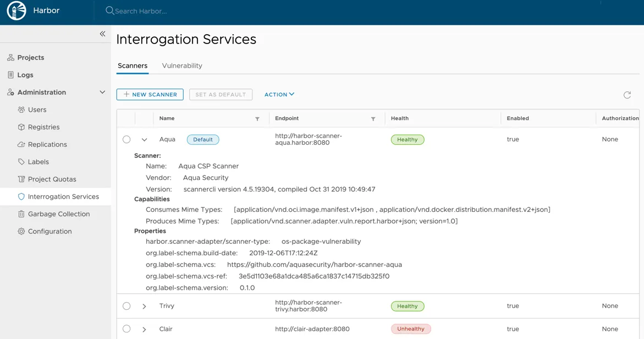Select the Clair scanner radio button
This screenshot has width=644, height=339.
pos(126,329)
